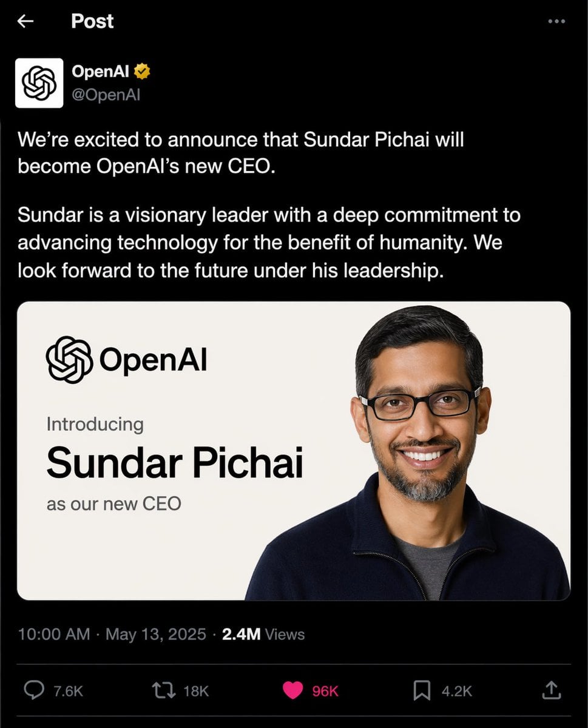Open share options via the upload arrow
Screen dimensions: 588x728
[x=552, y=690]
